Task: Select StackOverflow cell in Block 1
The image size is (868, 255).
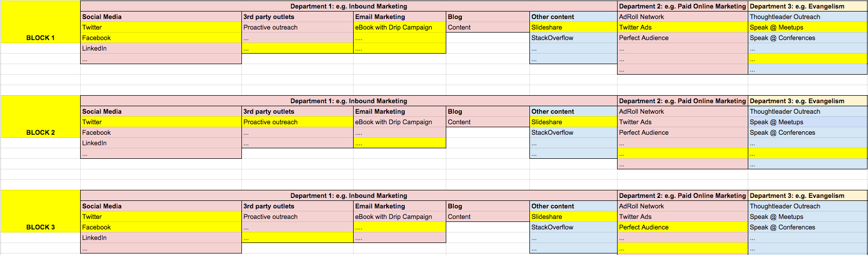Action: tap(573, 38)
